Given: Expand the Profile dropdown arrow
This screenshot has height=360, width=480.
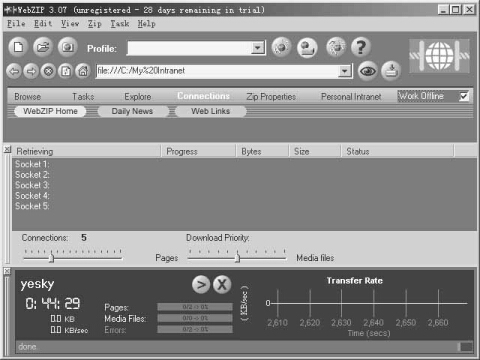Looking at the screenshot, I should [257, 48].
